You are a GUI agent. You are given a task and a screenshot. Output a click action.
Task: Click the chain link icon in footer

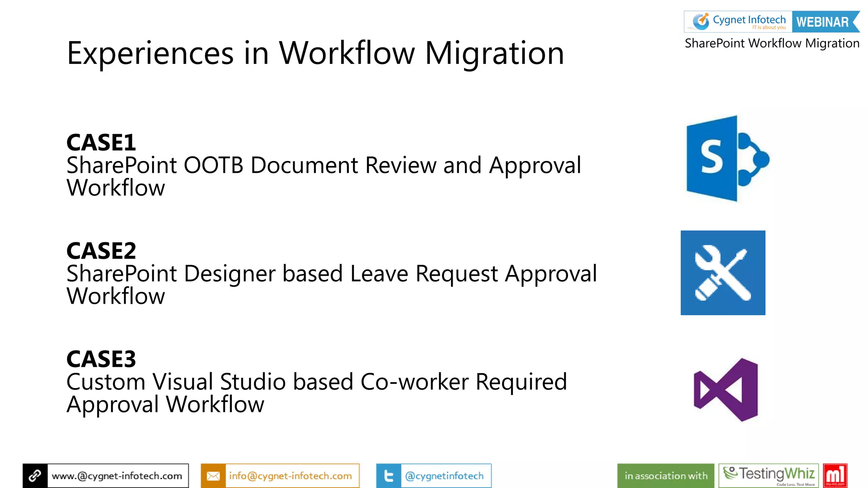click(x=35, y=476)
